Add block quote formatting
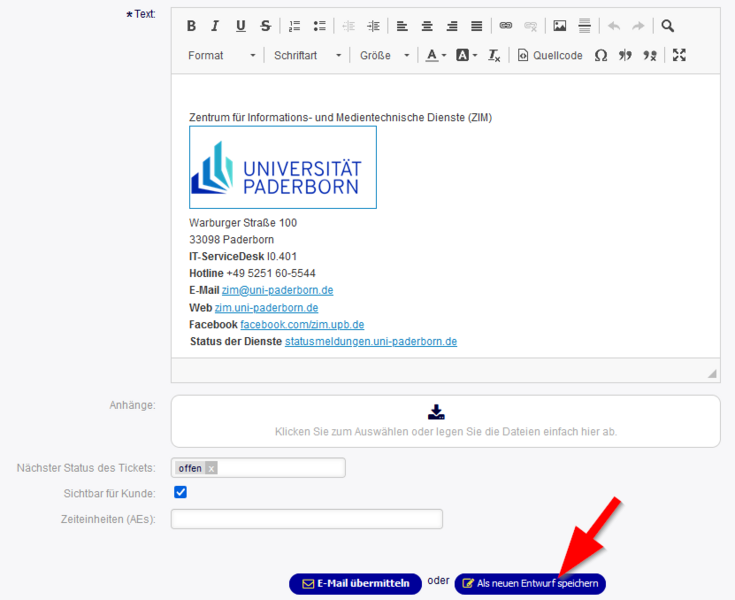 pyautogui.click(x=625, y=55)
